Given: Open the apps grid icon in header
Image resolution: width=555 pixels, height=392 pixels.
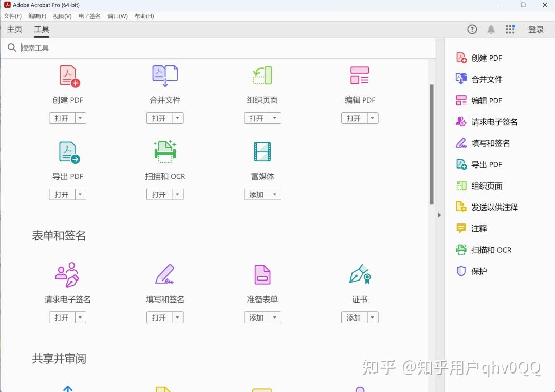Looking at the screenshot, I should pyautogui.click(x=510, y=29).
